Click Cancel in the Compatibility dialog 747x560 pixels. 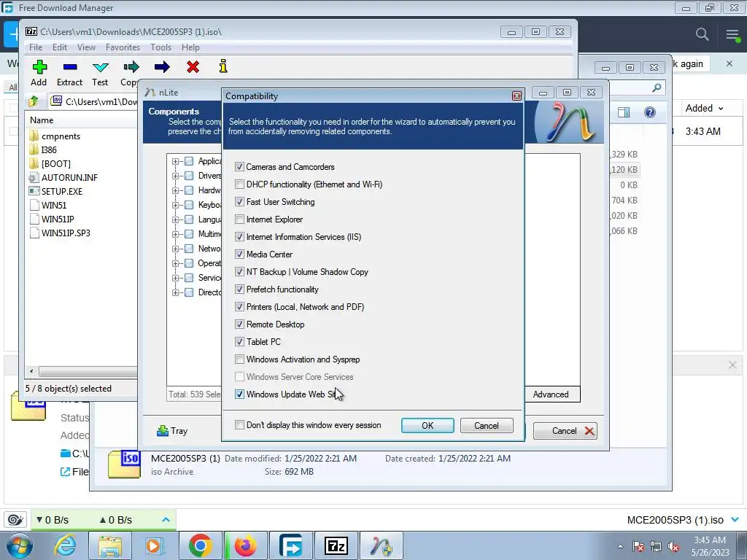pyautogui.click(x=487, y=425)
